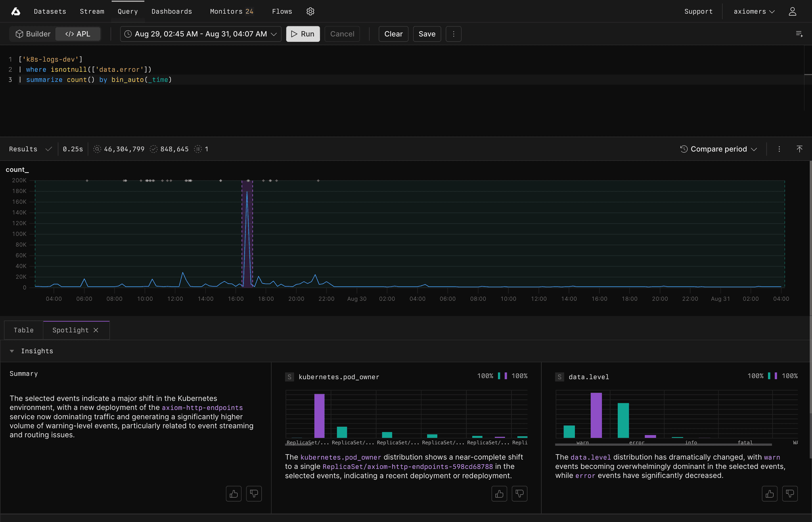
Task: Click the user profile icon top-right
Action: (792, 11)
